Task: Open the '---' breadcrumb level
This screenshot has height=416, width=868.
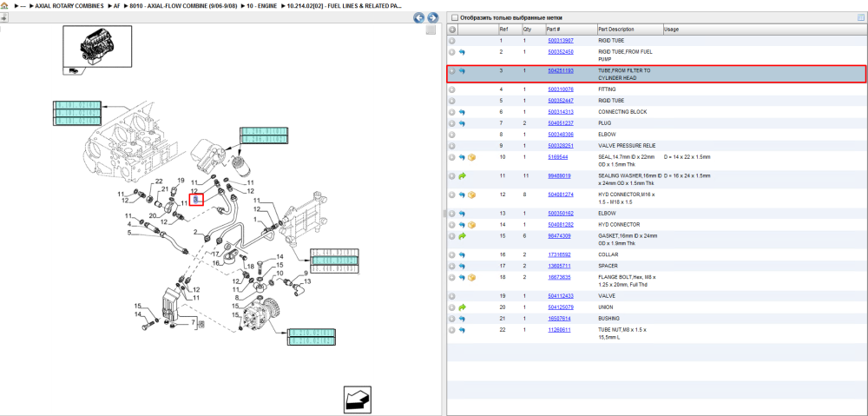Action: click(23, 5)
